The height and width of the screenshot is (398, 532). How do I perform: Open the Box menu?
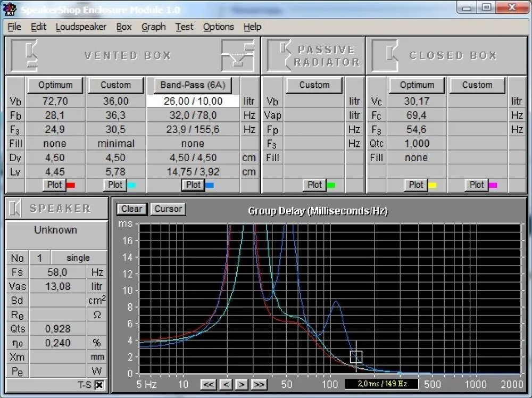pyautogui.click(x=124, y=27)
